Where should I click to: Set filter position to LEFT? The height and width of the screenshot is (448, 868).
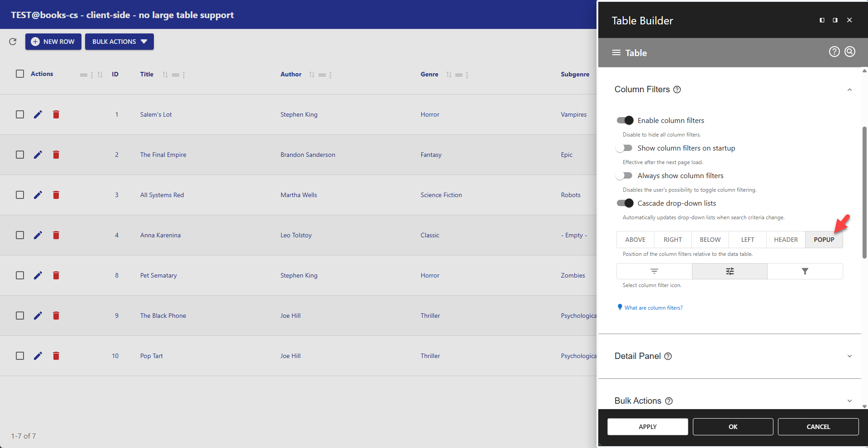(x=748, y=240)
